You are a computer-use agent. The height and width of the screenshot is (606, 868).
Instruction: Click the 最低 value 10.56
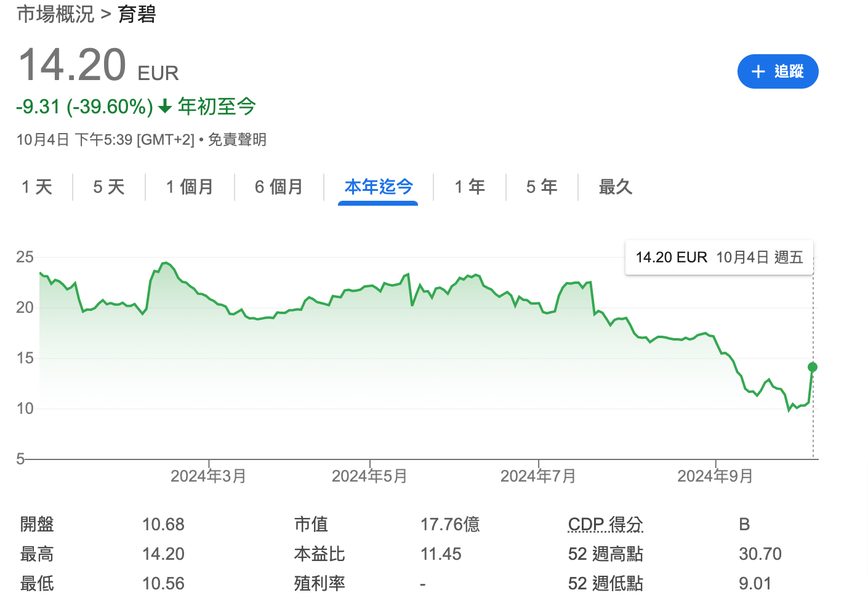pyautogui.click(x=163, y=584)
